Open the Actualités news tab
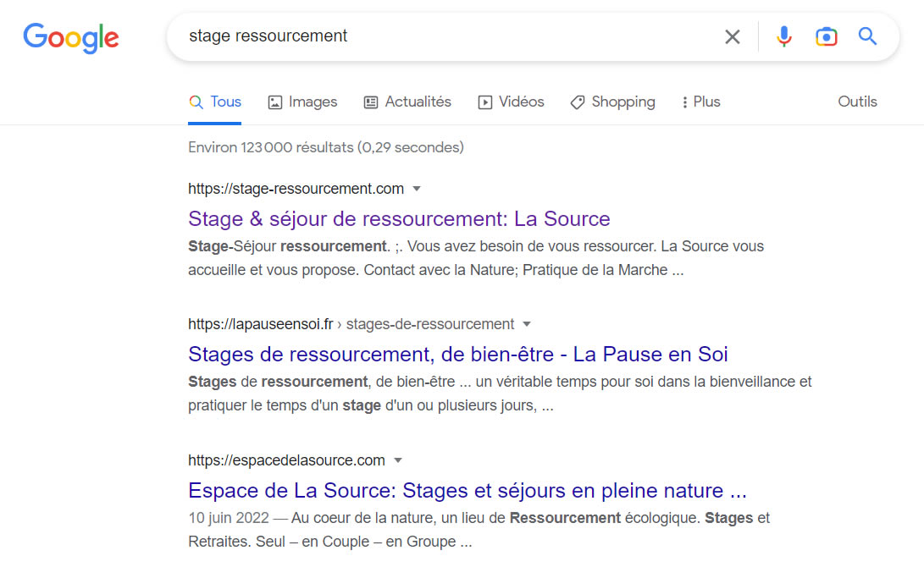Image resolution: width=924 pixels, height=578 pixels. point(407,102)
